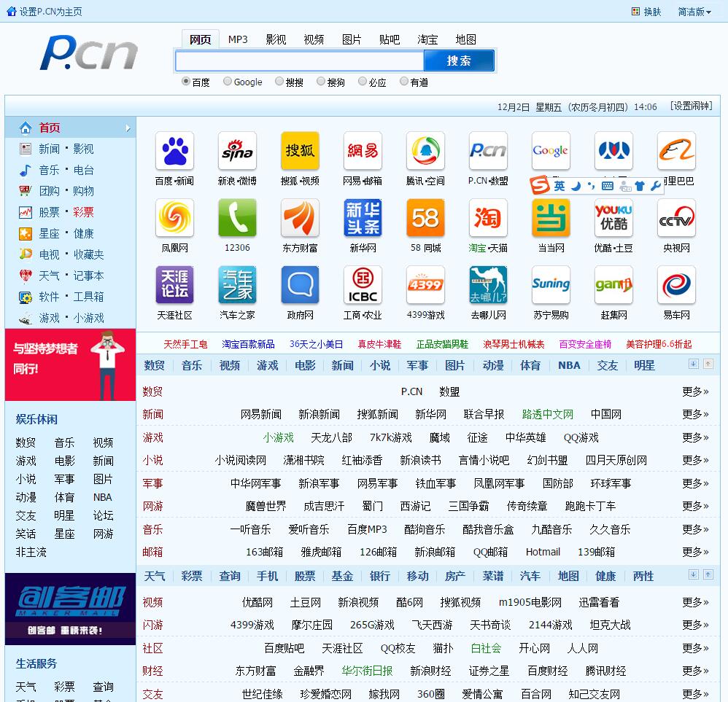Open the Baidu paw icon
Image resolution: width=728 pixels, height=702 pixels.
(174, 151)
